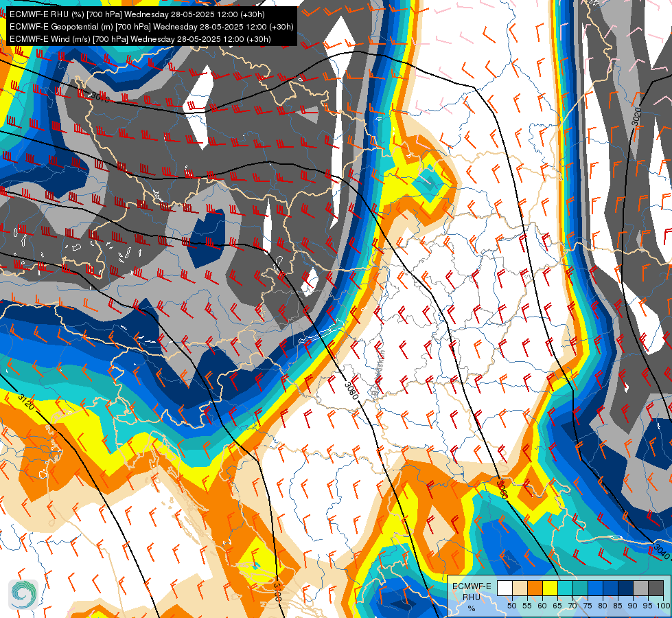Select the navy 85-90% legend swatch

click(x=626, y=588)
